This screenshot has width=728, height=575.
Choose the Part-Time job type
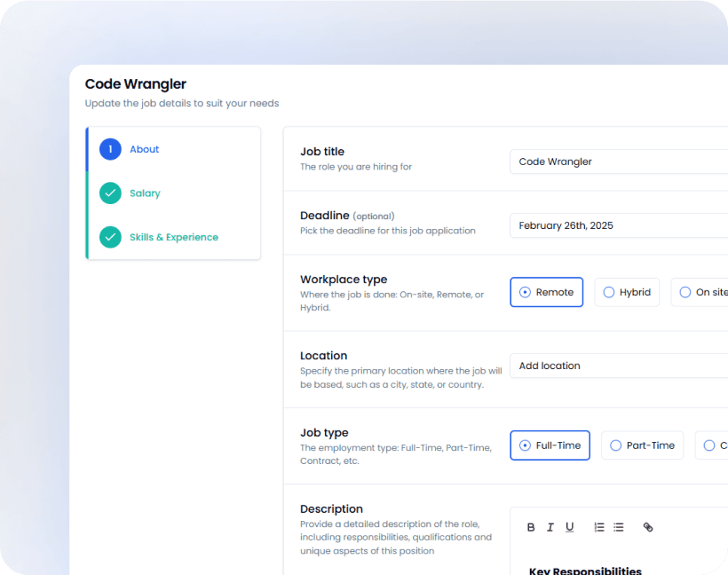(x=643, y=445)
